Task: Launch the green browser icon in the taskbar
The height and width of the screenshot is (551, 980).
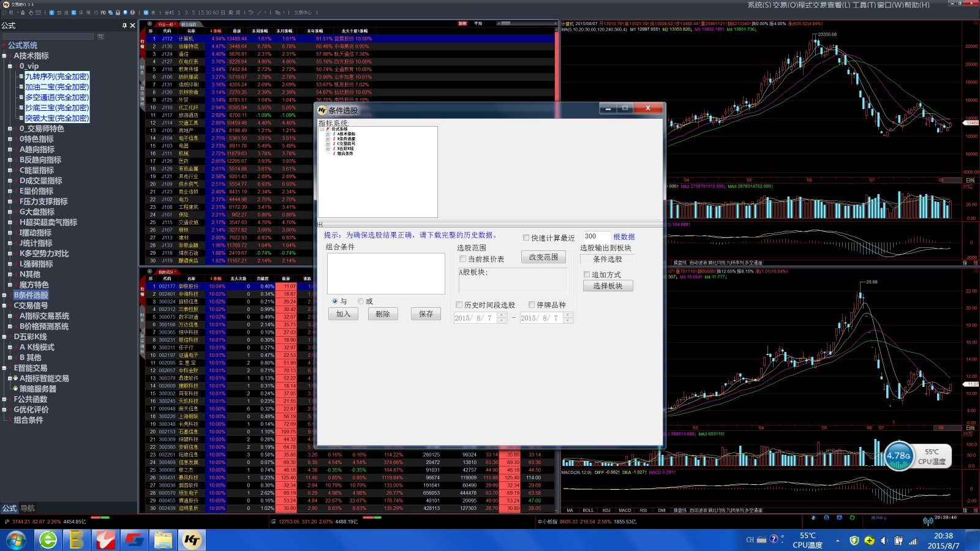Action: tap(48, 540)
